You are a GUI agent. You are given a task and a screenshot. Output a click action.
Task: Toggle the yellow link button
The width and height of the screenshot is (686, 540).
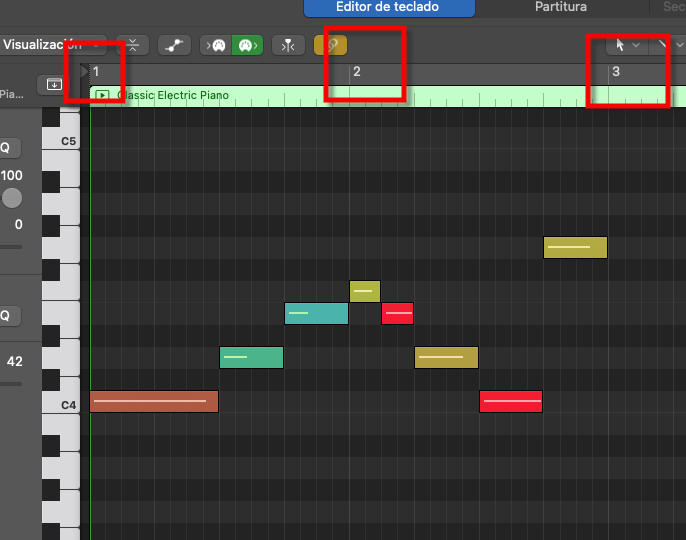click(331, 45)
